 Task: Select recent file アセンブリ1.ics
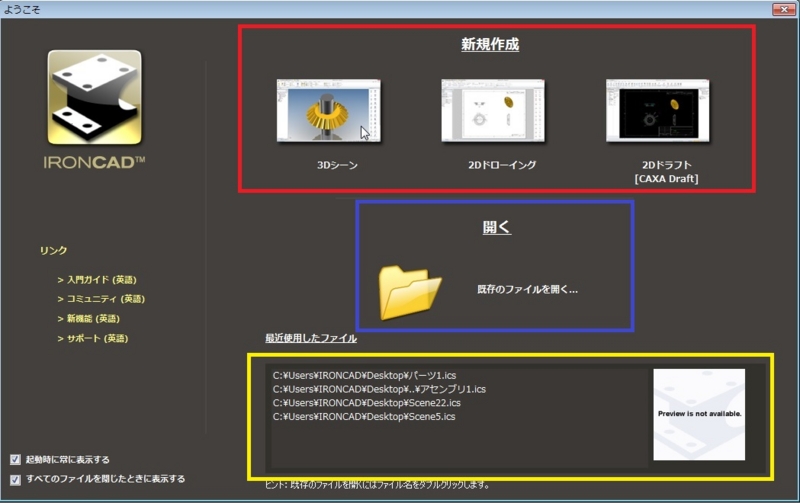[379, 389]
